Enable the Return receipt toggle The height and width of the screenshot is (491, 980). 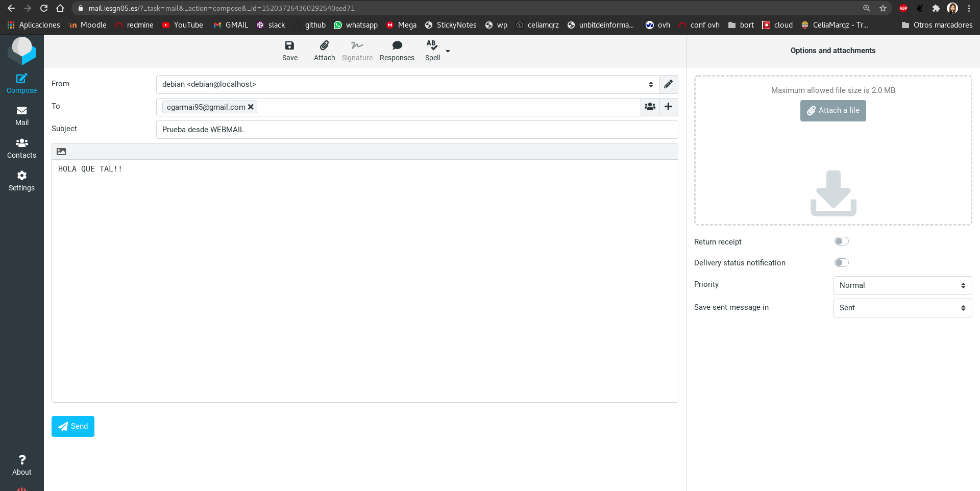click(x=841, y=241)
